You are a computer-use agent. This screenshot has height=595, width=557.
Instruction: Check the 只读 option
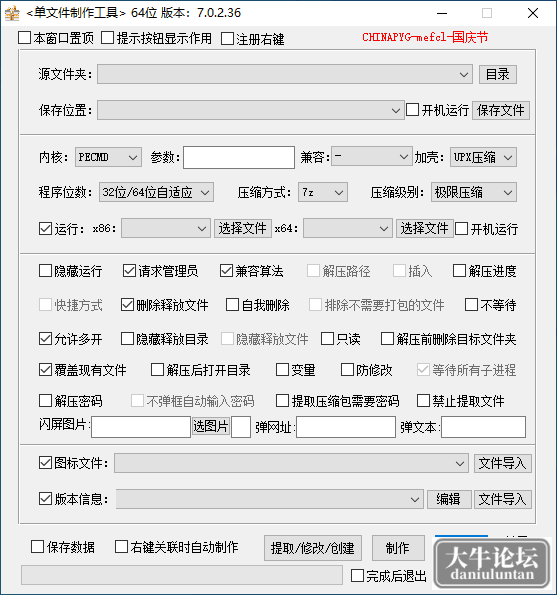pyautogui.click(x=327, y=338)
